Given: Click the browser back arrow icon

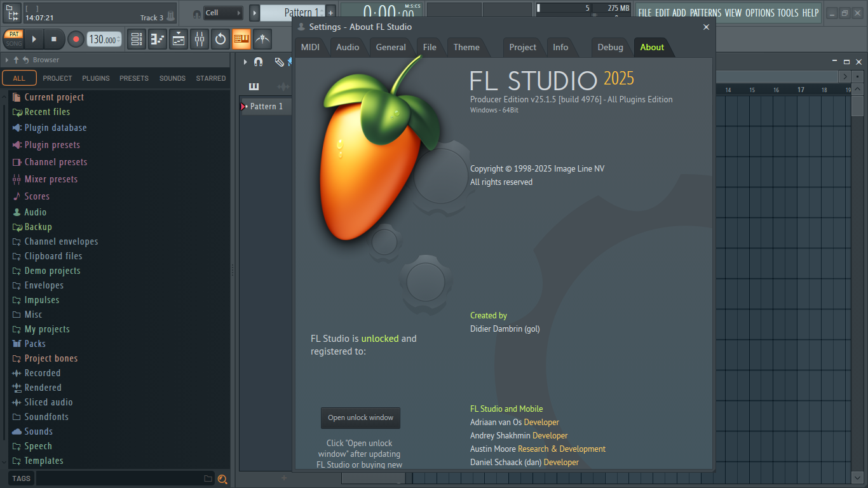Looking at the screenshot, I should (x=25, y=60).
